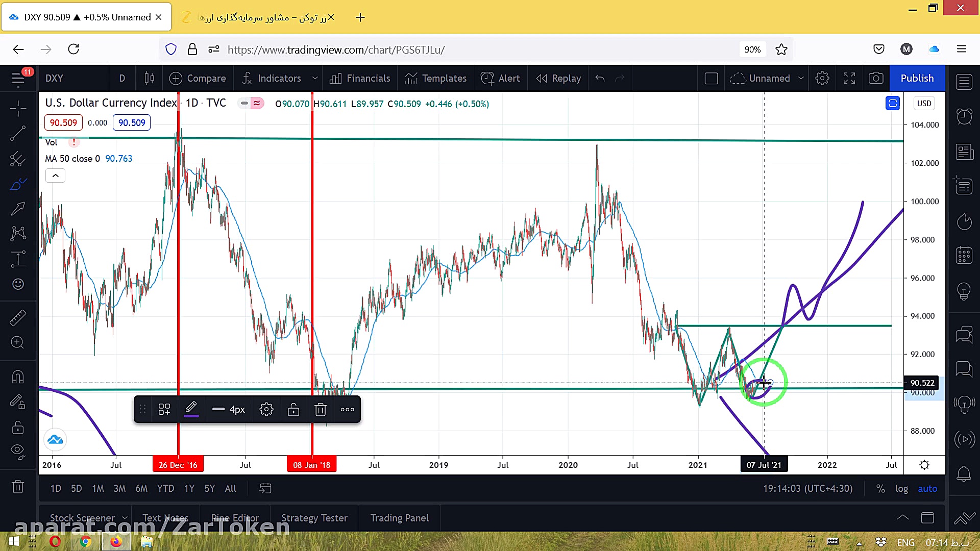Open the USD currency selector

click(924, 103)
